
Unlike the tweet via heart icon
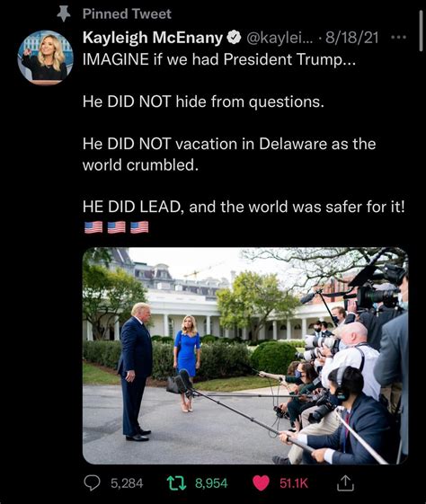pyautogui.click(x=261, y=483)
